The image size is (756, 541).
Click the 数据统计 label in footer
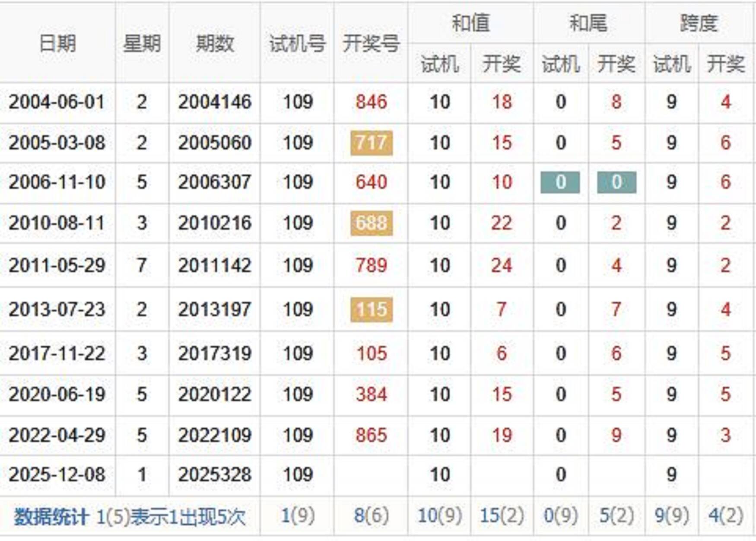point(51,516)
